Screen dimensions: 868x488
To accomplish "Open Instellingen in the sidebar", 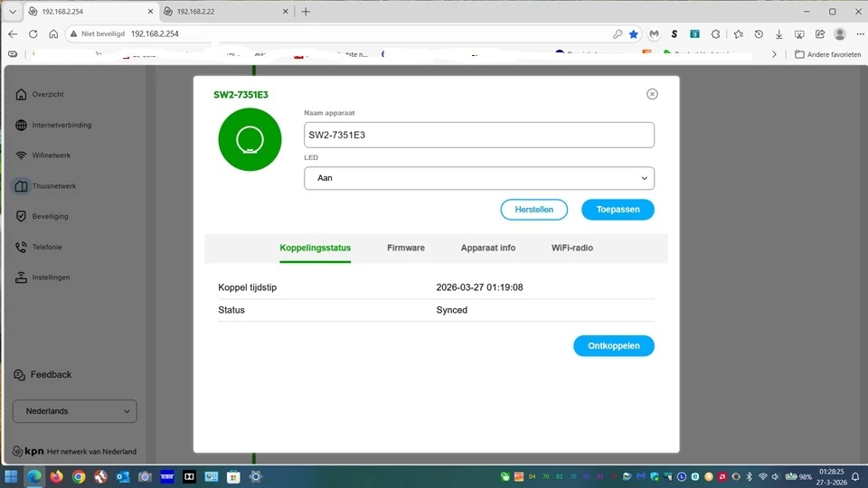I will pyautogui.click(x=42, y=277).
